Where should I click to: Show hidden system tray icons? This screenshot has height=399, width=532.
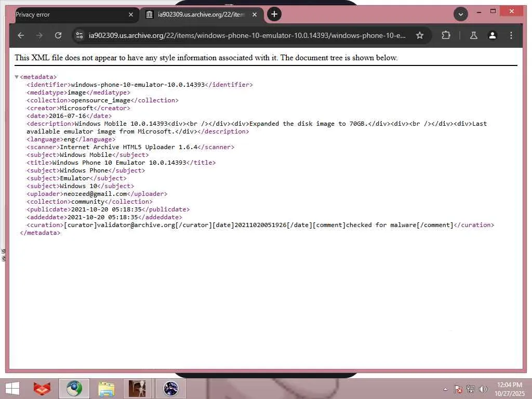pos(445,390)
